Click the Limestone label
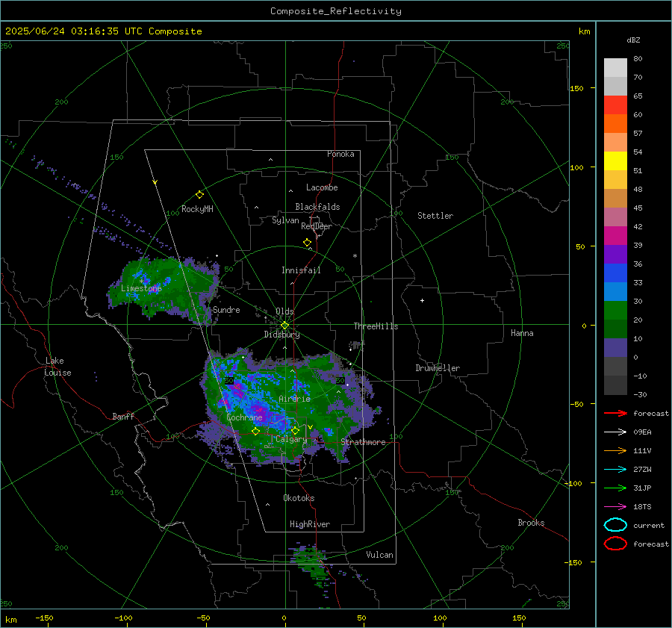Screen dimensions: 672x628 tap(141, 288)
